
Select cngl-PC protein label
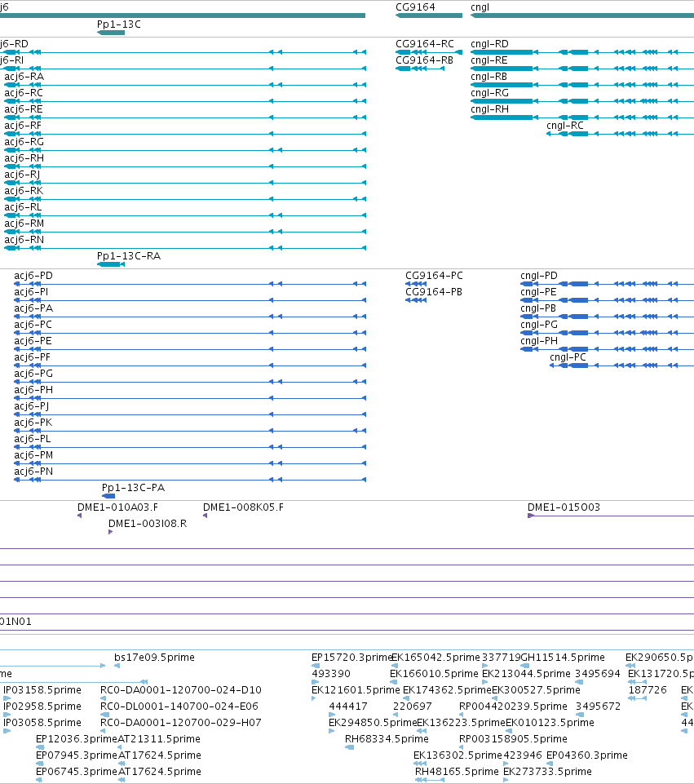[568, 357]
